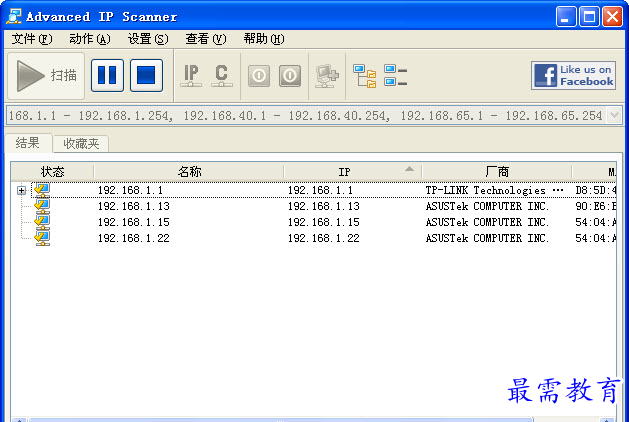
Task: Sort by the IP column header
Action: tap(353, 172)
